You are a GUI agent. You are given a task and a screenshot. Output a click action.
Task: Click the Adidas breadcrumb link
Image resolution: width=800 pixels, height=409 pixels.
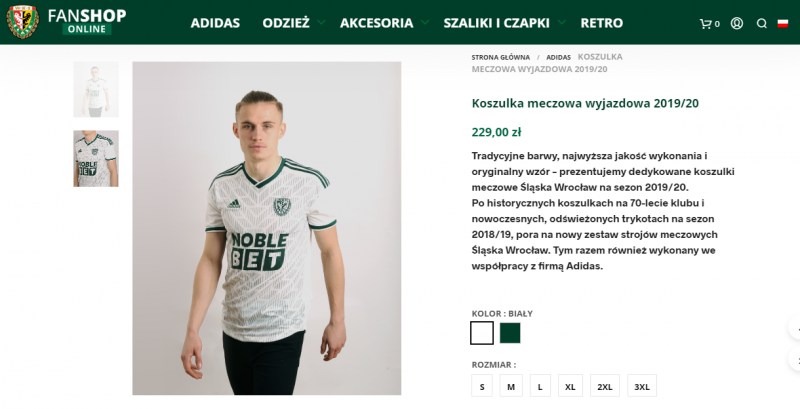(558, 57)
